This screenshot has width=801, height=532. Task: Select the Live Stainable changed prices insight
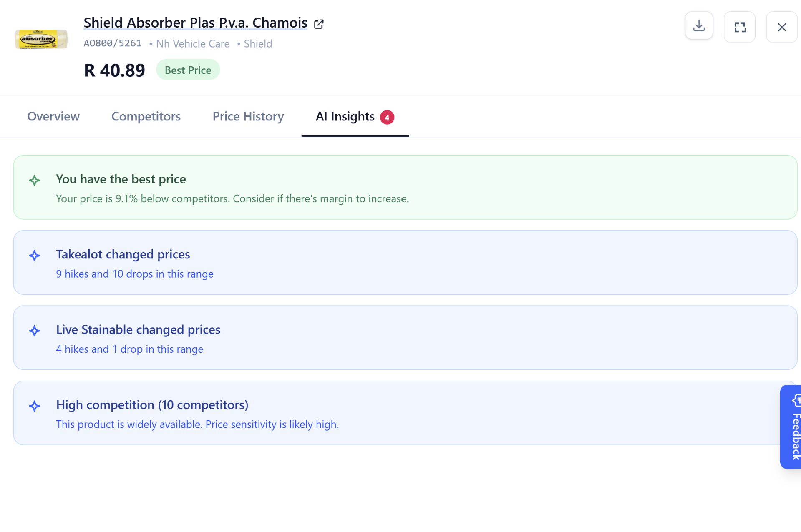click(406, 338)
